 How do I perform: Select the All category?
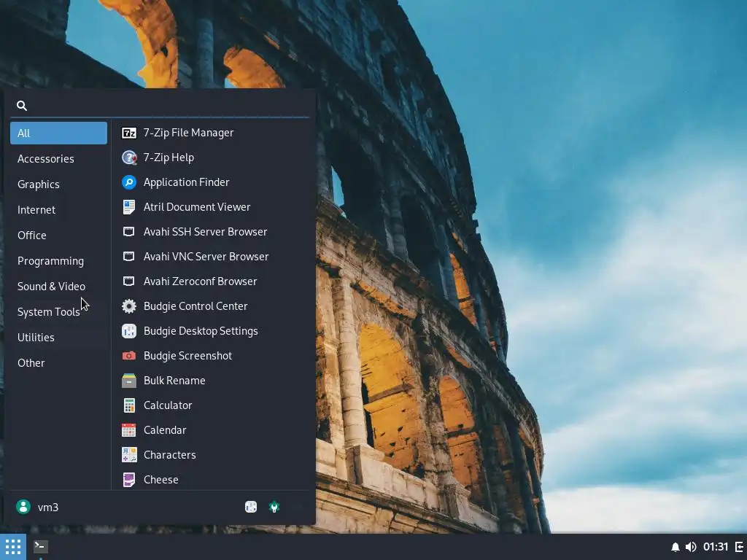(x=58, y=133)
